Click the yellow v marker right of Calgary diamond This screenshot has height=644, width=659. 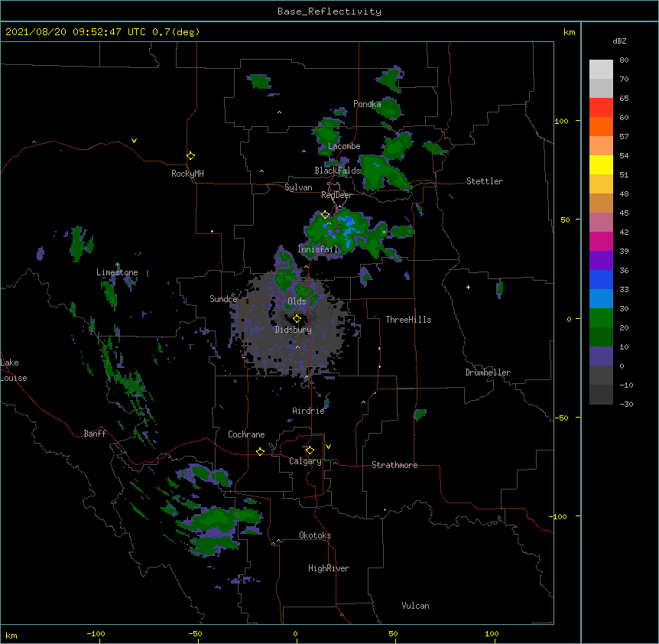tap(328, 447)
